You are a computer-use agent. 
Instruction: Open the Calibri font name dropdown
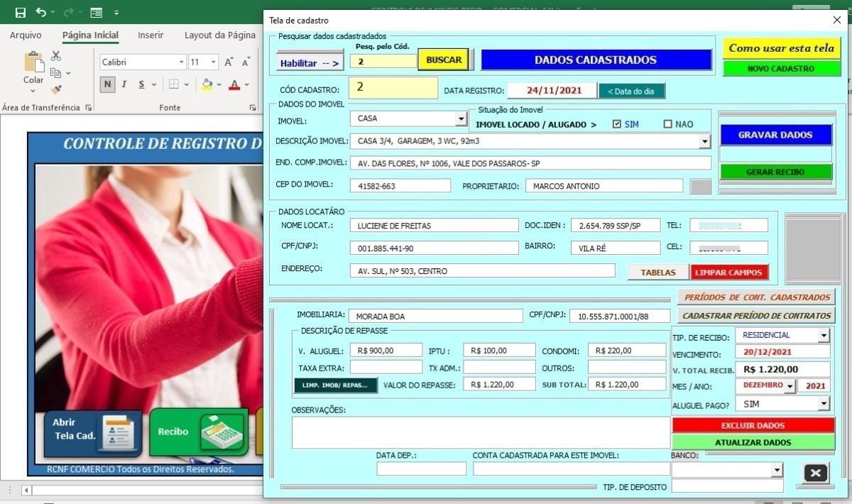click(181, 62)
